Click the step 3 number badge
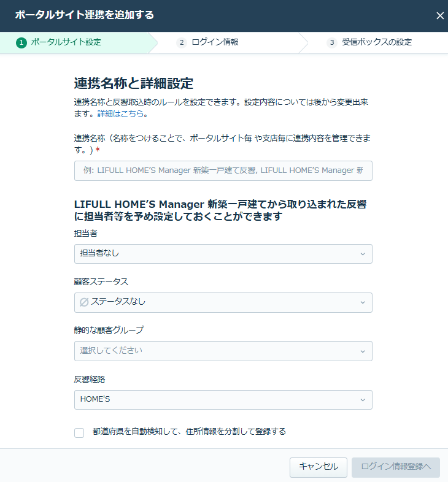Screen dimensions: 448x482 pos(331,42)
